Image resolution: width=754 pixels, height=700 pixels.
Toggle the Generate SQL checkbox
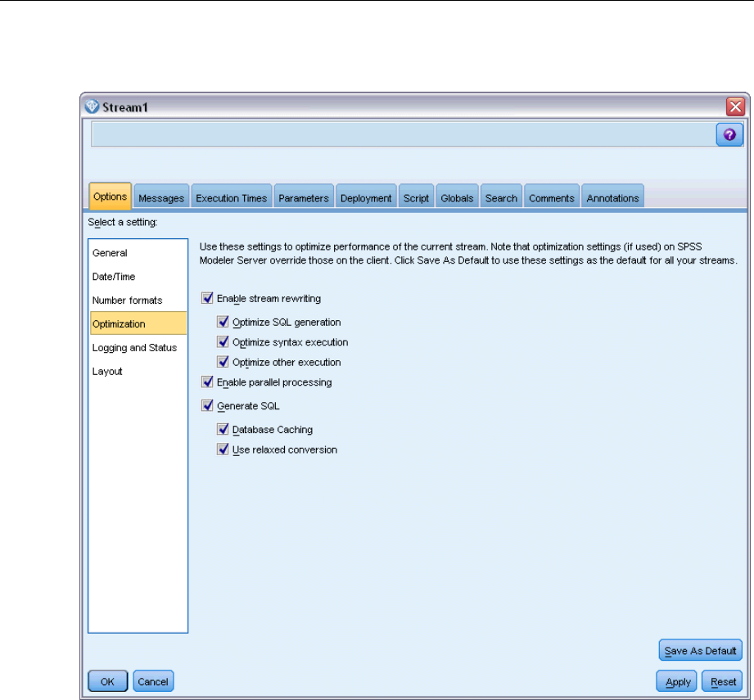tap(206, 404)
